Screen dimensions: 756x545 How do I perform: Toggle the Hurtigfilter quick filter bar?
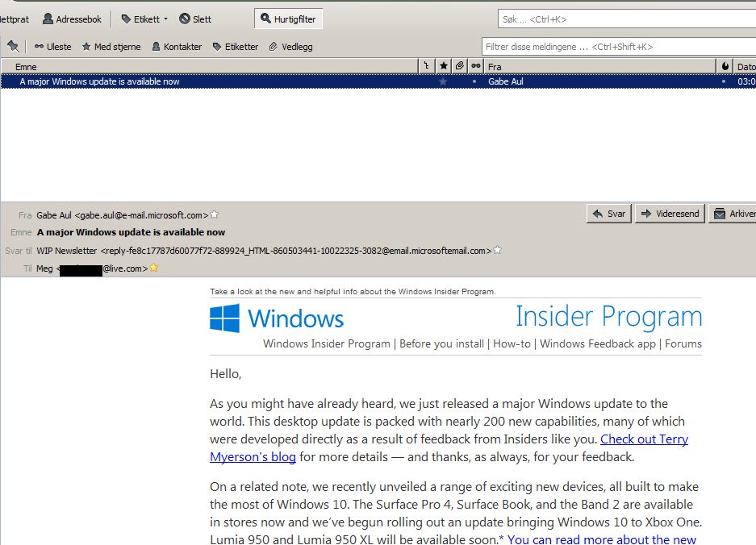(288, 19)
